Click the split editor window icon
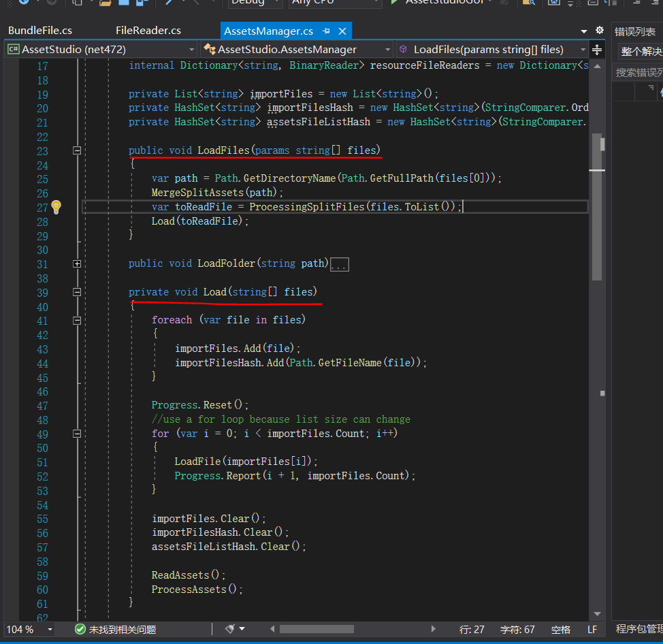This screenshot has width=663, height=644. [597, 50]
